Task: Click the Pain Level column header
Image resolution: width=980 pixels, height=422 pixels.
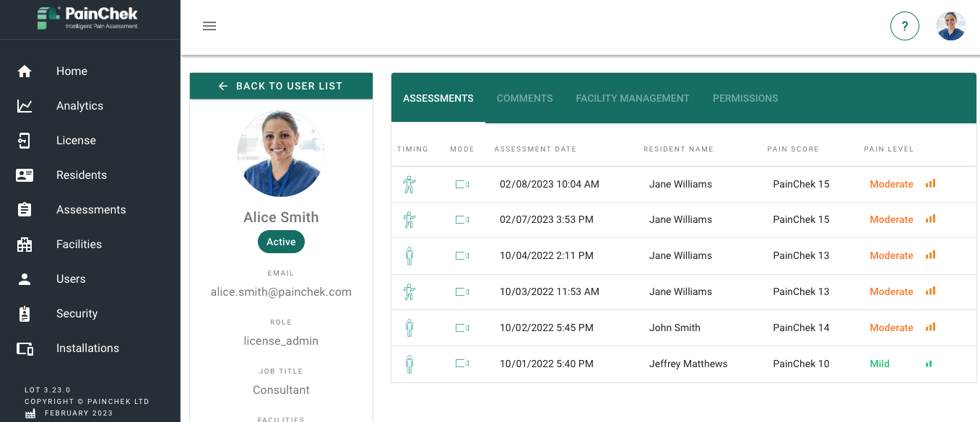Action: coord(888,149)
